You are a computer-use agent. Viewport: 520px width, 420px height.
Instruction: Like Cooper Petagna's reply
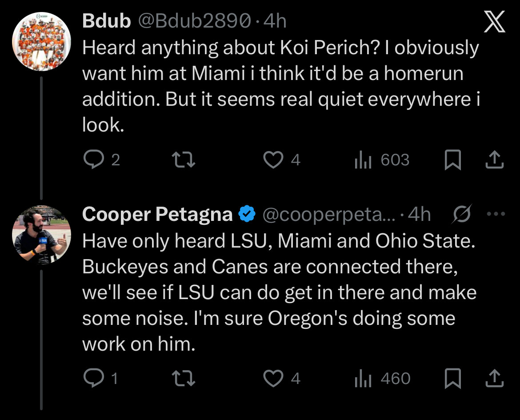click(x=273, y=378)
